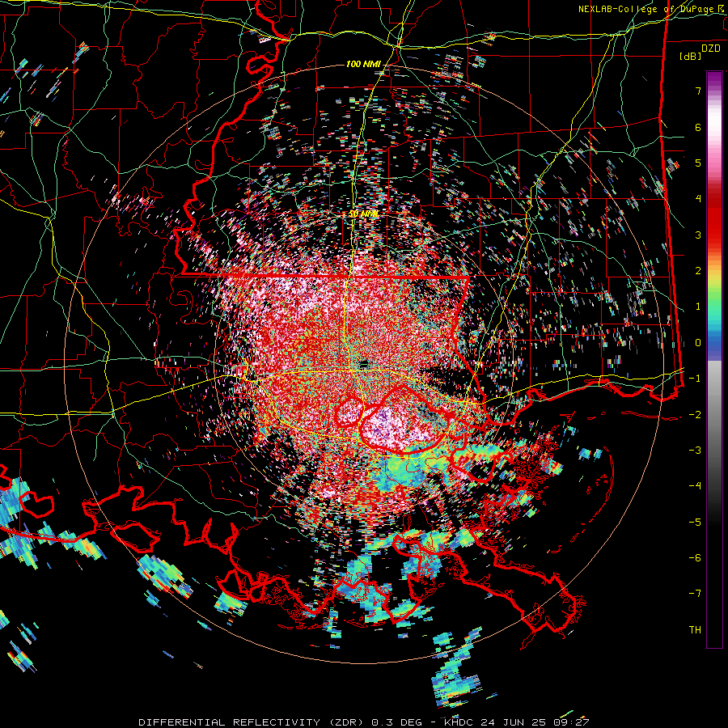Select the -6 value on the color scale
Viewport: 728px width, 728px height.
click(695, 558)
